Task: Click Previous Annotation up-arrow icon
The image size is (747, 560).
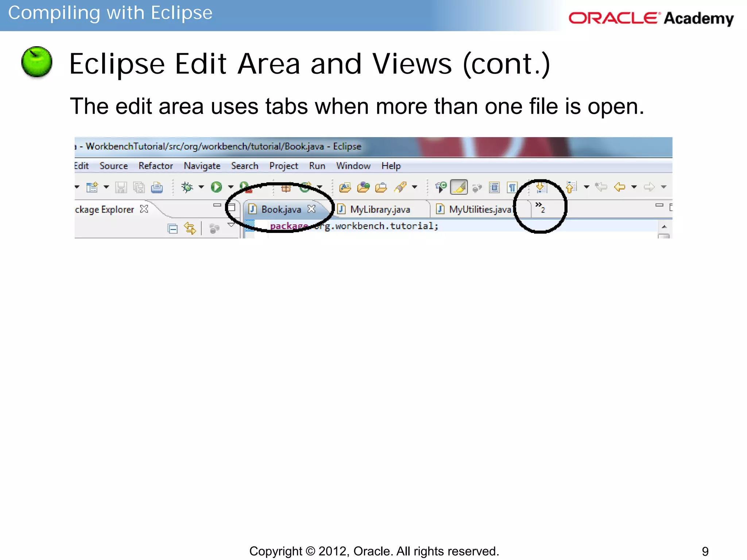Action: 570,187
